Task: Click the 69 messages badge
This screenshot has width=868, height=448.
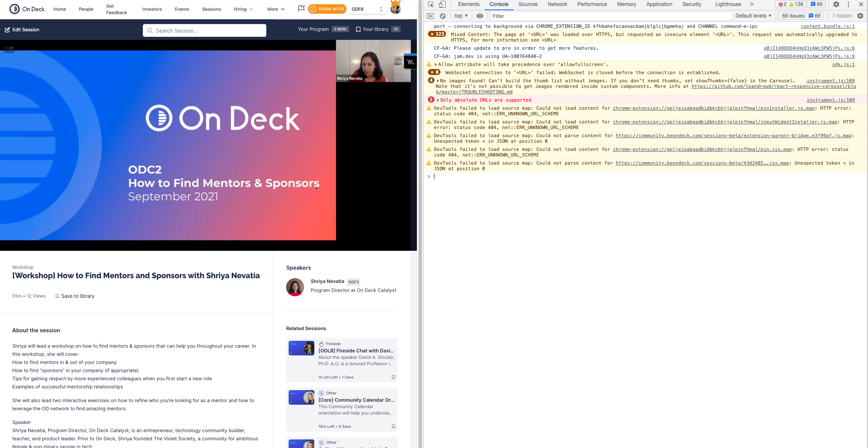Action: pyautogui.click(x=817, y=4)
